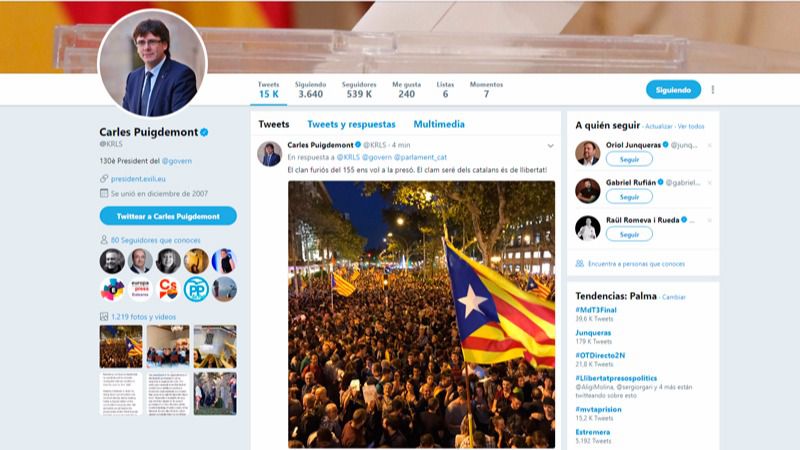
Task: Click the Ciudadanos follower avatar icon
Action: click(168, 289)
